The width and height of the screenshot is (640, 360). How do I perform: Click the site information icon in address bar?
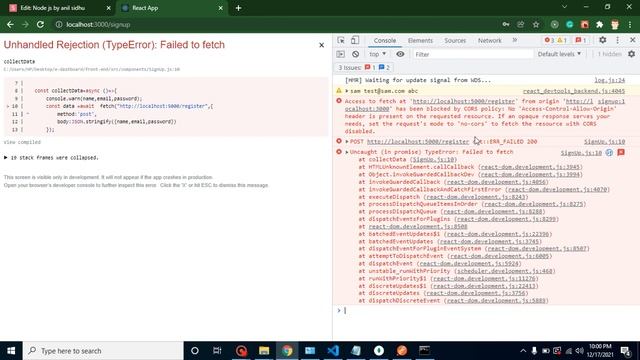(x=59, y=24)
